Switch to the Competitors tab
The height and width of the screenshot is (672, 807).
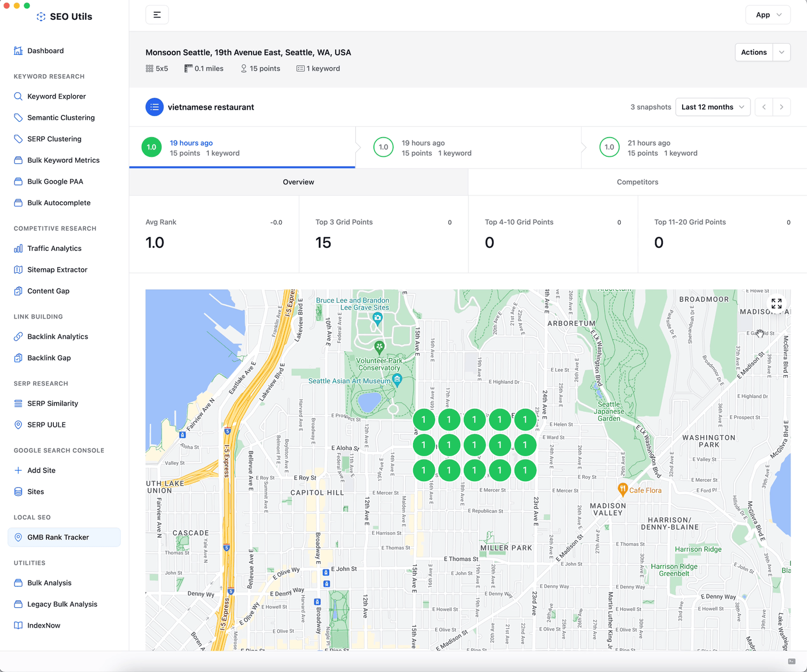637,182
